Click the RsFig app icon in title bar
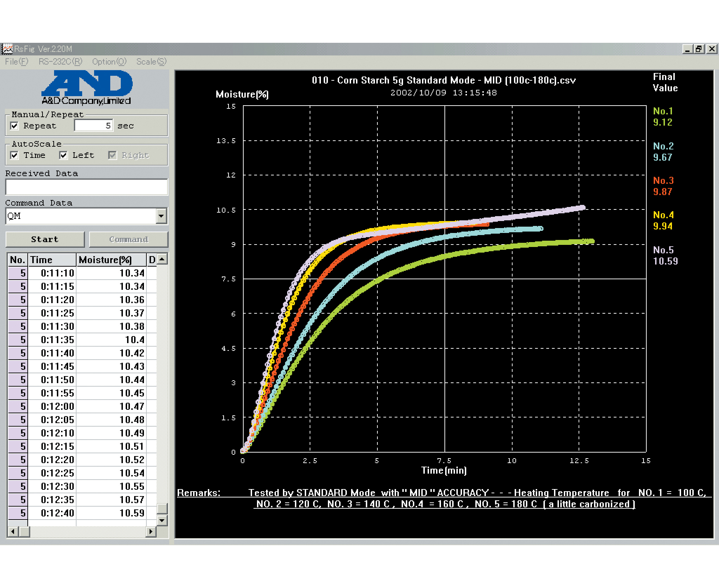Screen dimensions: 719x588 pos(7,49)
